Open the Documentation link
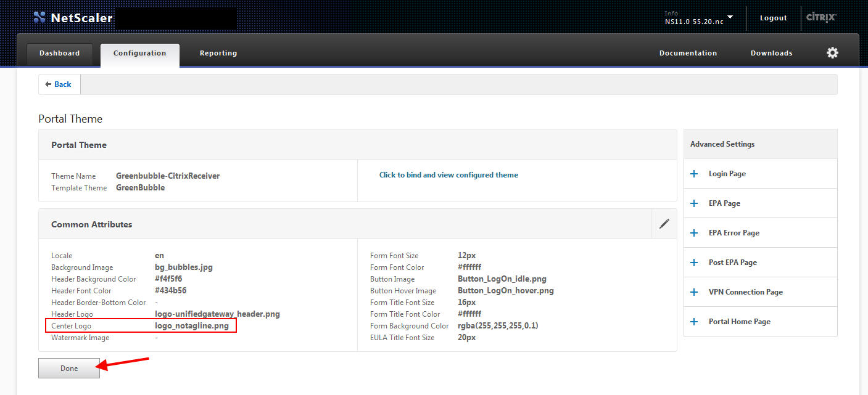Image resolution: width=868 pixels, height=395 pixels. click(688, 54)
